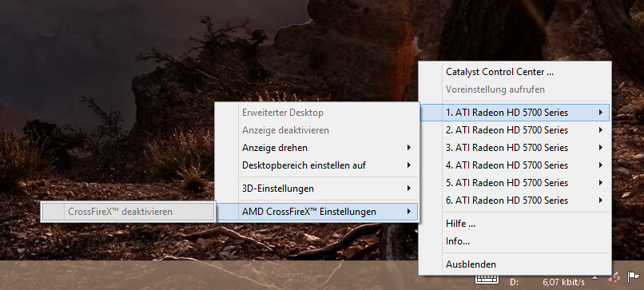Select AMD CrossFireX Einstellungen

coord(317,212)
